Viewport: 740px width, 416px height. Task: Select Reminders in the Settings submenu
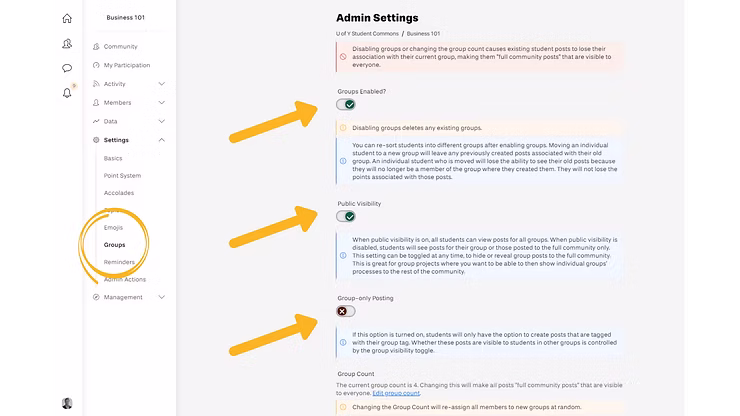pos(119,262)
